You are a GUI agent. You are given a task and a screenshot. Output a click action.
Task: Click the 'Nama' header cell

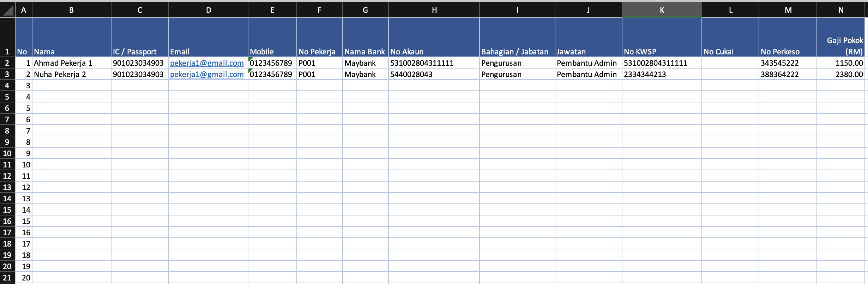coord(72,37)
